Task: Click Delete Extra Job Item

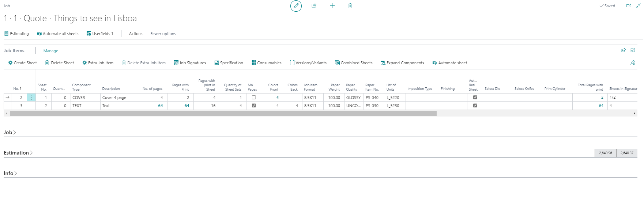Action: (x=144, y=63)
